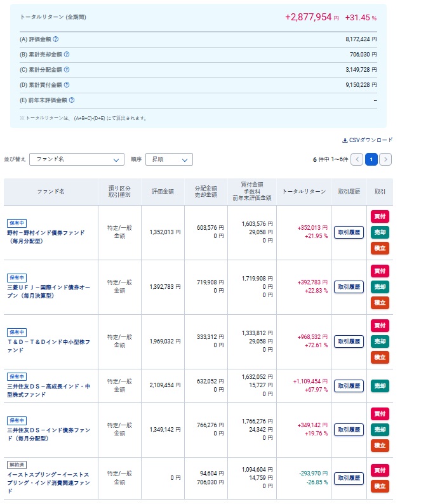421x504 pixels.
Task: Click 買付 for 野村インド債券ファンド
Action: (380, 216)
